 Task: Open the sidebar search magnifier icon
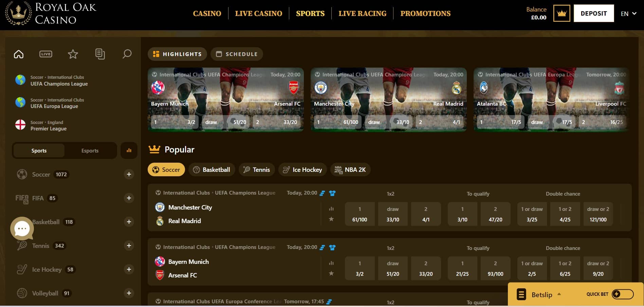pyautogui.click(x=127, y=54)
